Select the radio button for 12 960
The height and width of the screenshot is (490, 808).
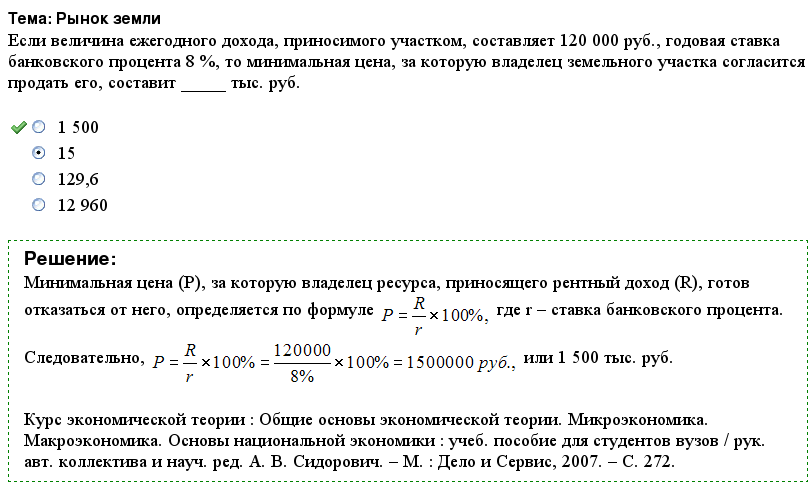coord(39,205)
